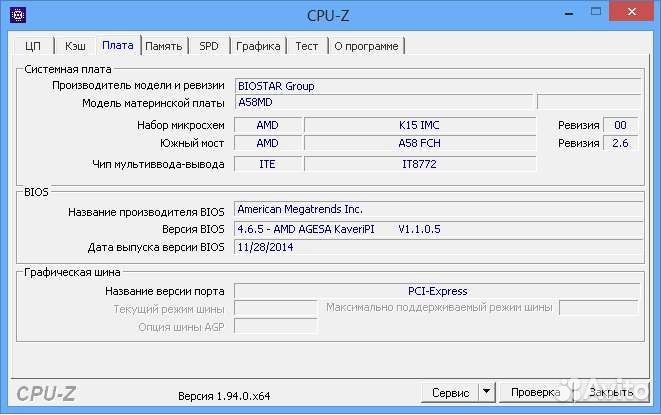The image size is (661, 415).
Task: Click the Закрыть button
Action: tap(611, 393)
